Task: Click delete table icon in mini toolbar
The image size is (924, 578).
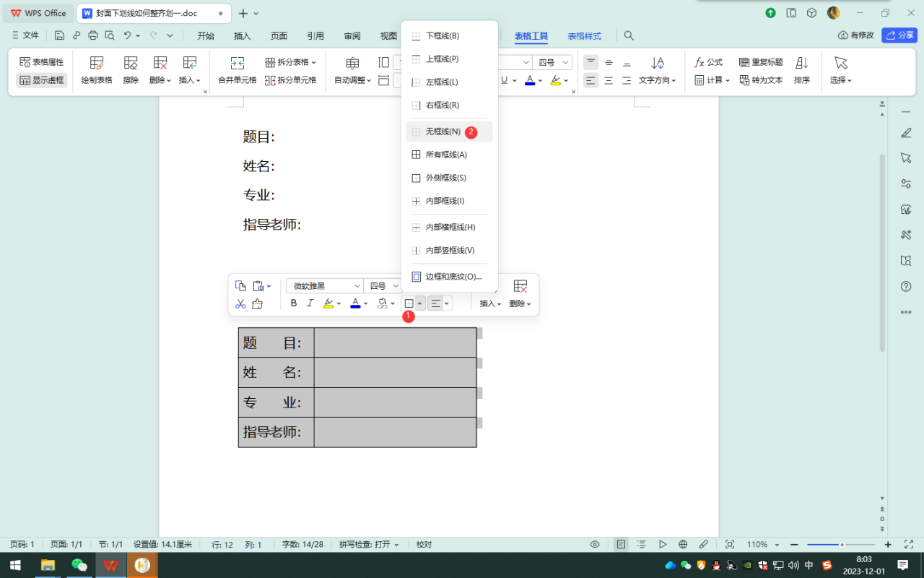Action: coord(520,287)
